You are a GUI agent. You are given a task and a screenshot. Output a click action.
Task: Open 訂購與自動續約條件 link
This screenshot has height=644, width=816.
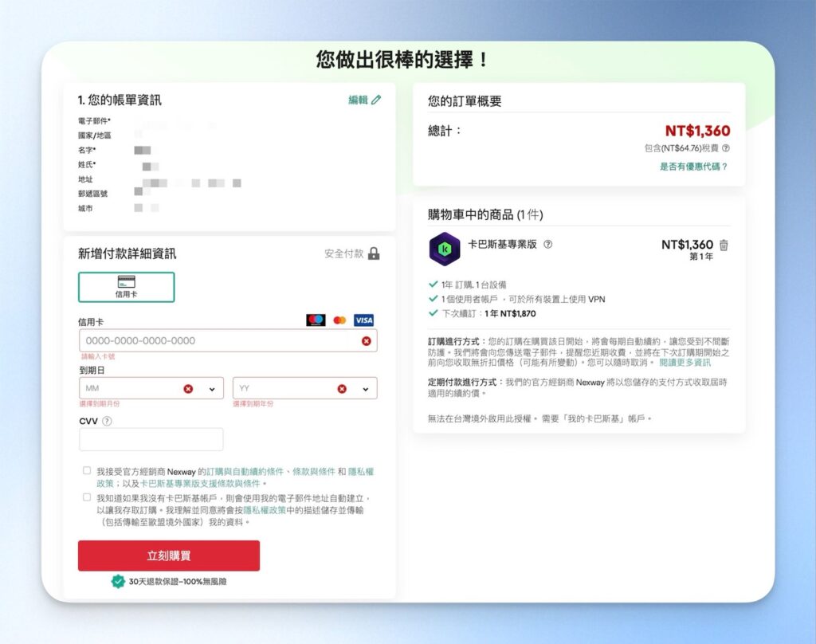tap(245, 472)
